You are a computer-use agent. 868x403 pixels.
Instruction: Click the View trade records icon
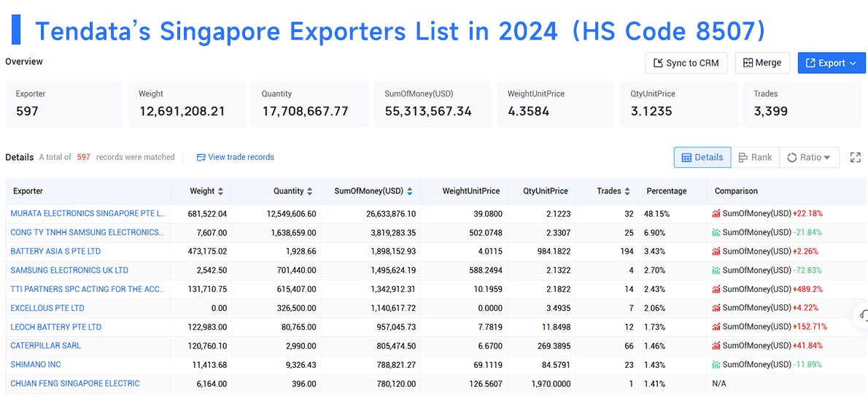tap(201, 158)
